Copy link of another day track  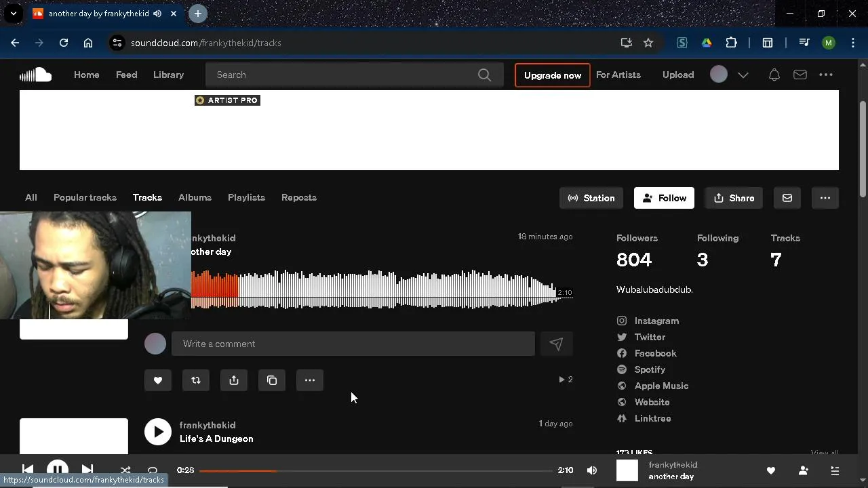point(272,380)
